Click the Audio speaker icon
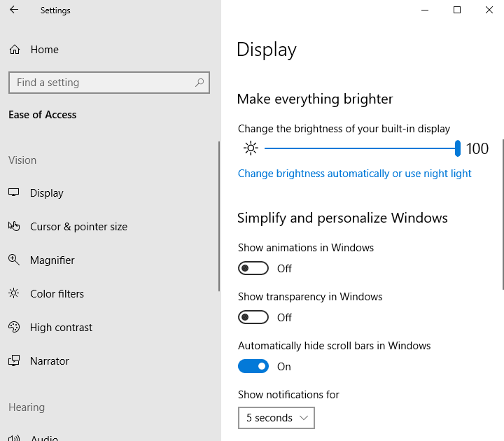Image resolution: width=504 pixels, height=441 pixels. point(14,437)
